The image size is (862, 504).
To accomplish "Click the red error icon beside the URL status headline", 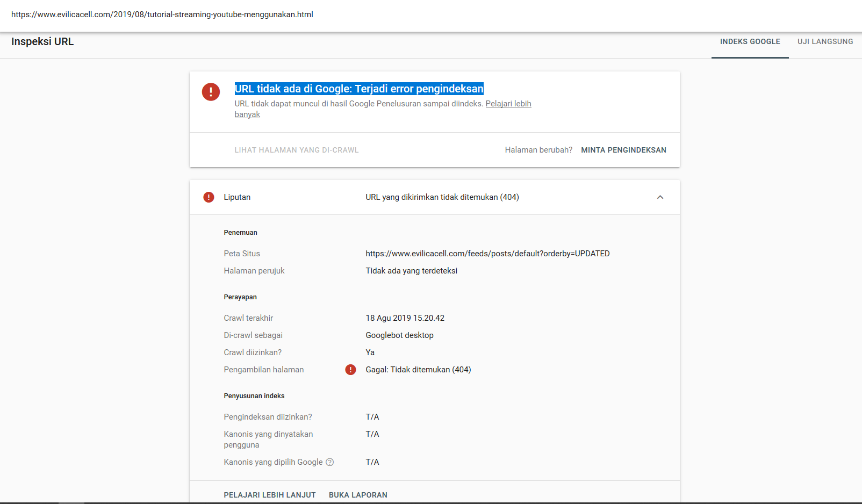I will (x=211, y=92).
